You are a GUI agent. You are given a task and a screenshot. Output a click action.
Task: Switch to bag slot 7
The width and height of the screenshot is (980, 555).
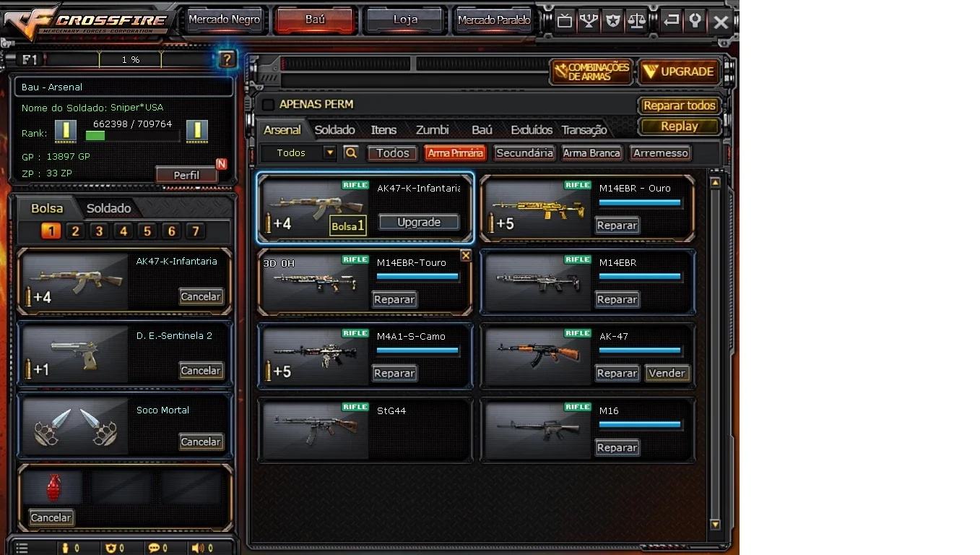195,231
